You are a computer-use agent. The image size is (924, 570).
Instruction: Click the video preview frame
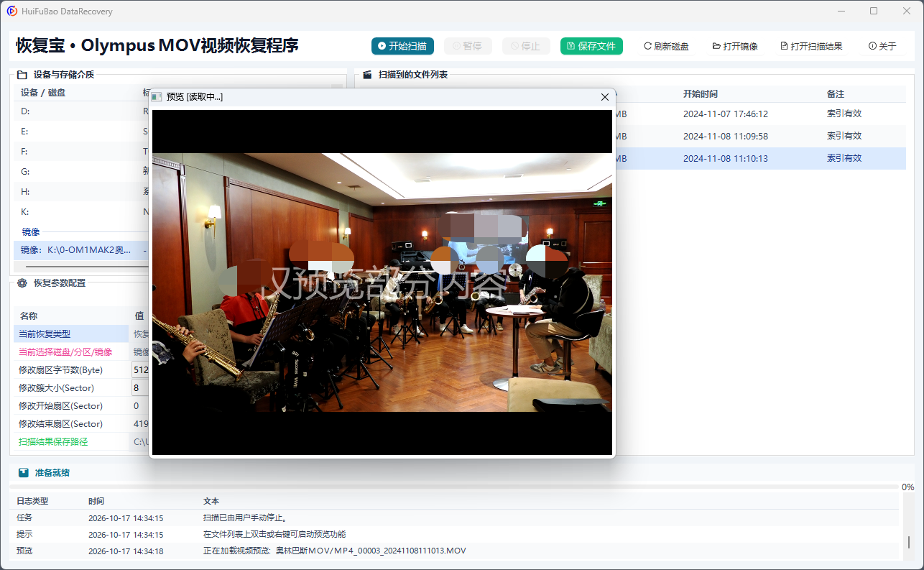coord(382,282)
